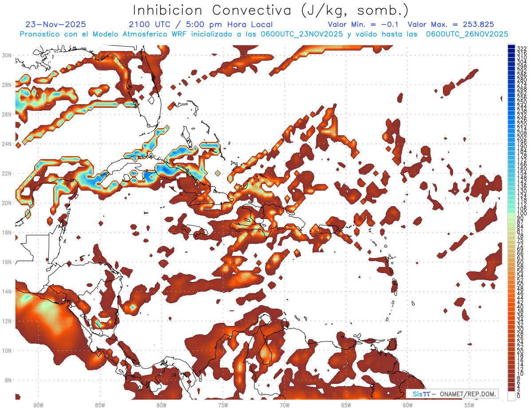Click the 'Valor Max. = 253.825' text
532x411 pixels.
[x=450, y=24]
